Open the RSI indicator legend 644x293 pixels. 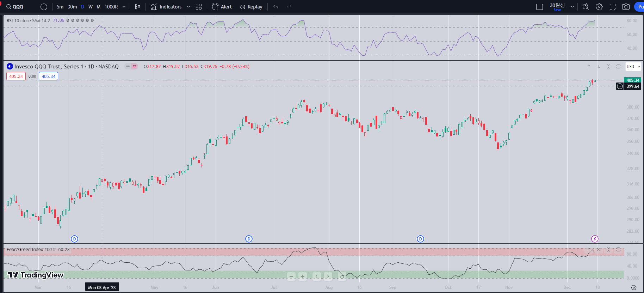coord(28,20)
